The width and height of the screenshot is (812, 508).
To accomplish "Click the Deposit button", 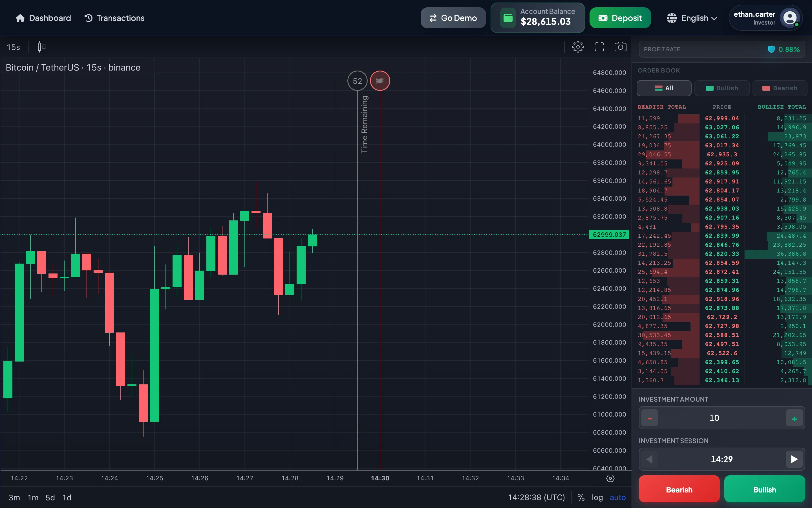I will click(x=620, y=18).
